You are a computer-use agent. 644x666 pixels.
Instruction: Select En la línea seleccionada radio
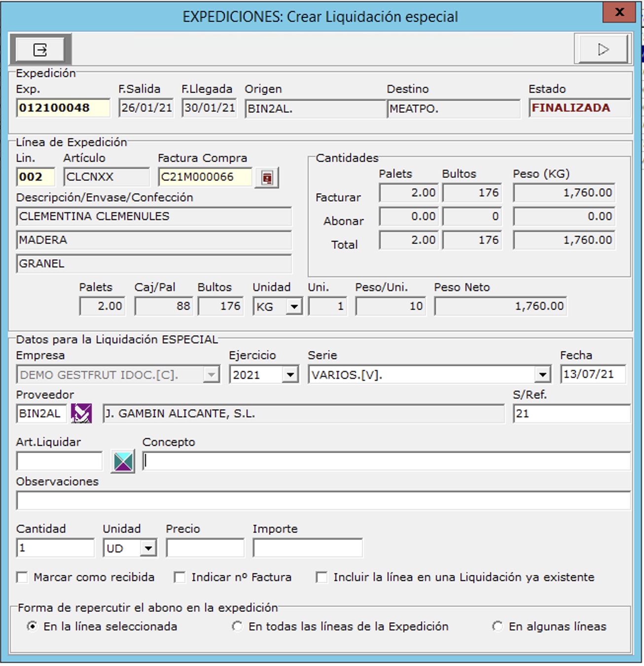[32, 627]
